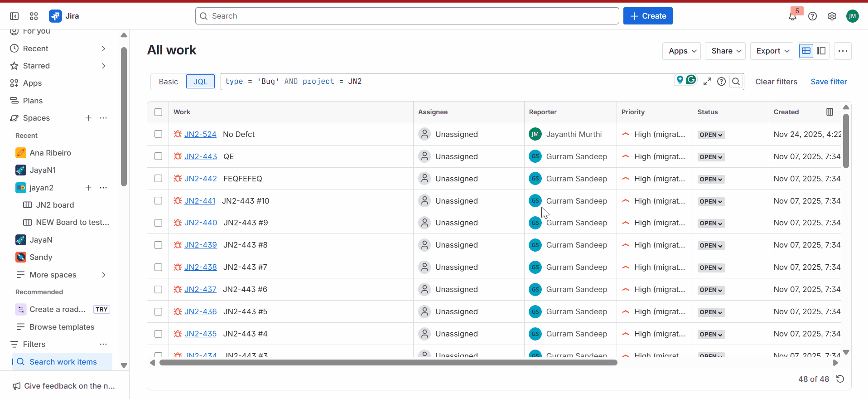Tick the checkbox for JN2-524

point(158,134)
